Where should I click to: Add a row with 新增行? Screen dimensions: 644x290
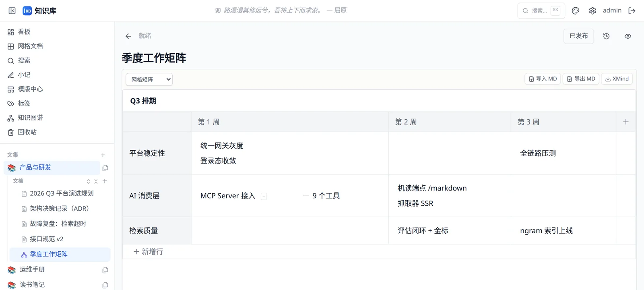[x=148, y=252]
